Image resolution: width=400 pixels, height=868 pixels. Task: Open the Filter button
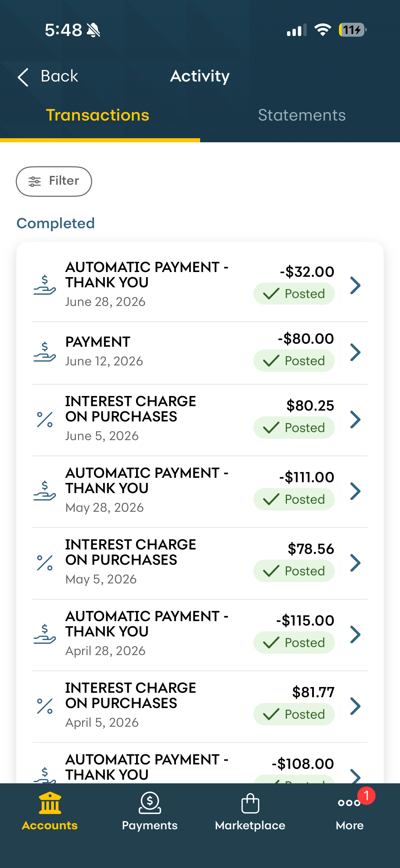54,181
